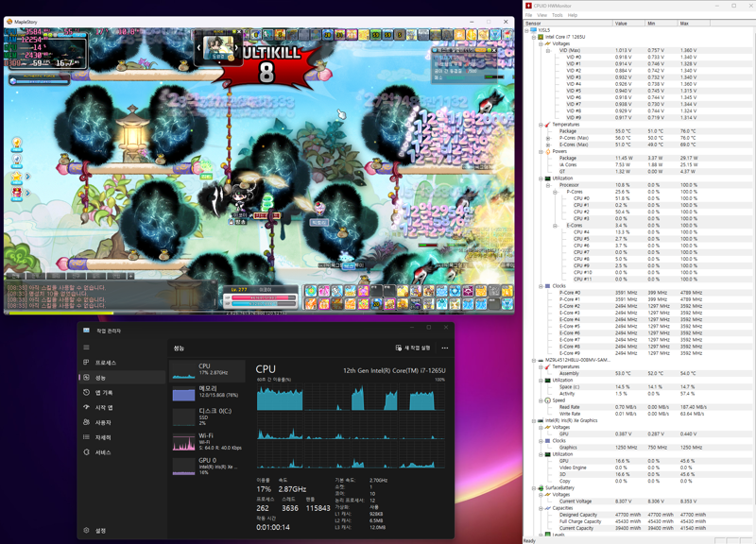Viewport: 756px width, 544px height.
Task: Collapse the CPU Clocks group
Action: (541, 286)
